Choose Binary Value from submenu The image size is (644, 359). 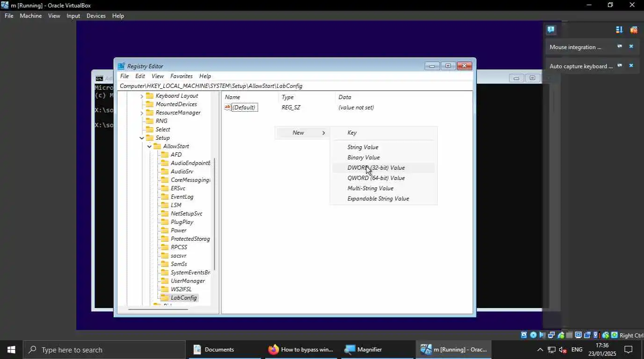pos(383,158)
